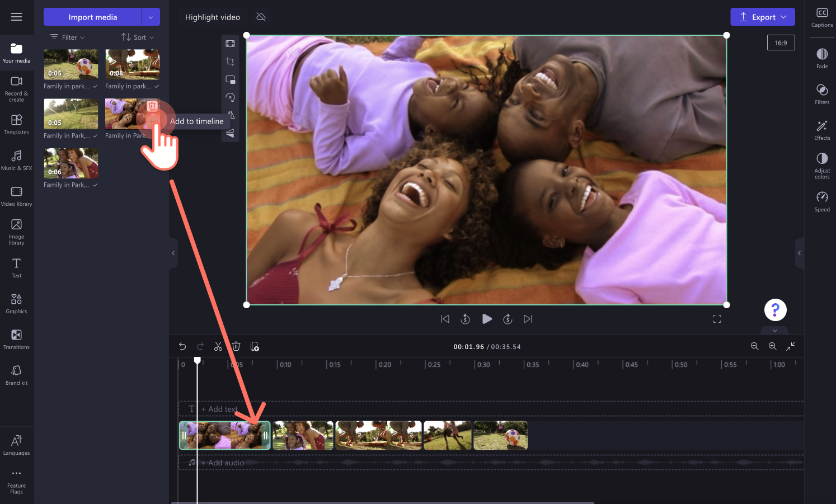Click the duplicate clip icon

(255, 346)
